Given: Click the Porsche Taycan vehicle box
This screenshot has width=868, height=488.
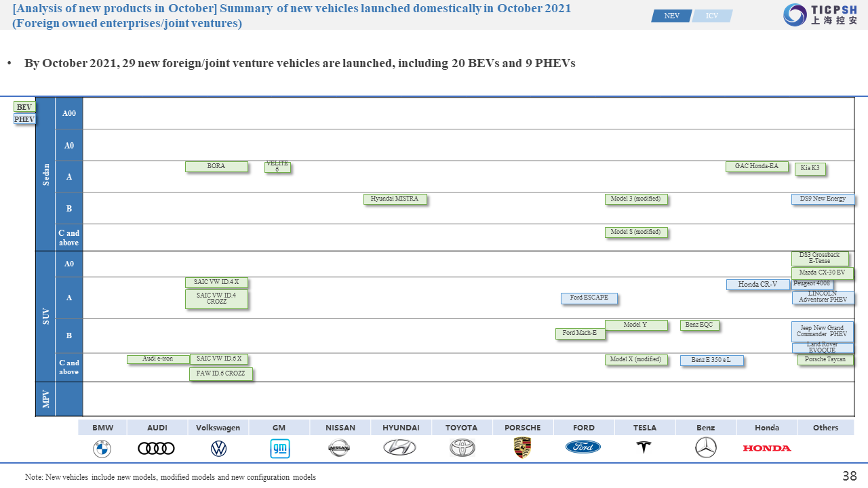Looking at the screenshot, I should pos(825,360).
